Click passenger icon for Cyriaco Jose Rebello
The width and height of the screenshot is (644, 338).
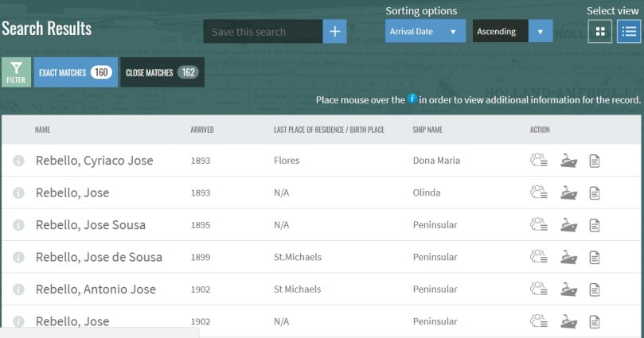539,161
